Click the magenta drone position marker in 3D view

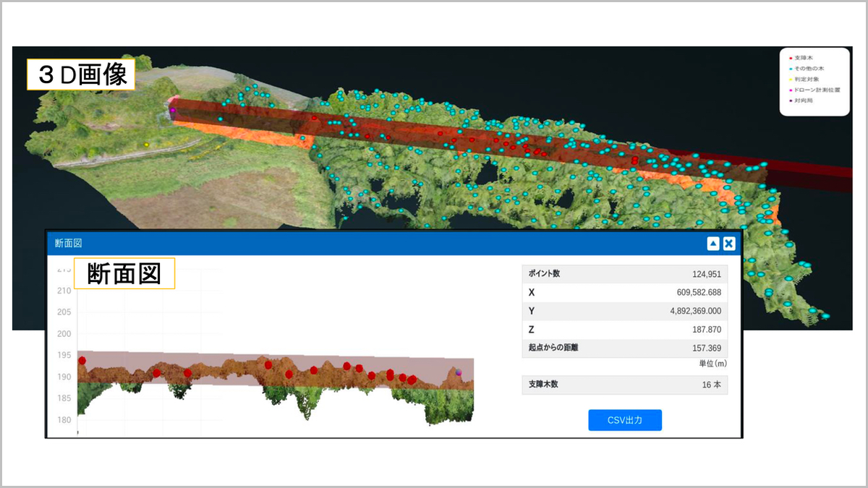pos(173,110)
